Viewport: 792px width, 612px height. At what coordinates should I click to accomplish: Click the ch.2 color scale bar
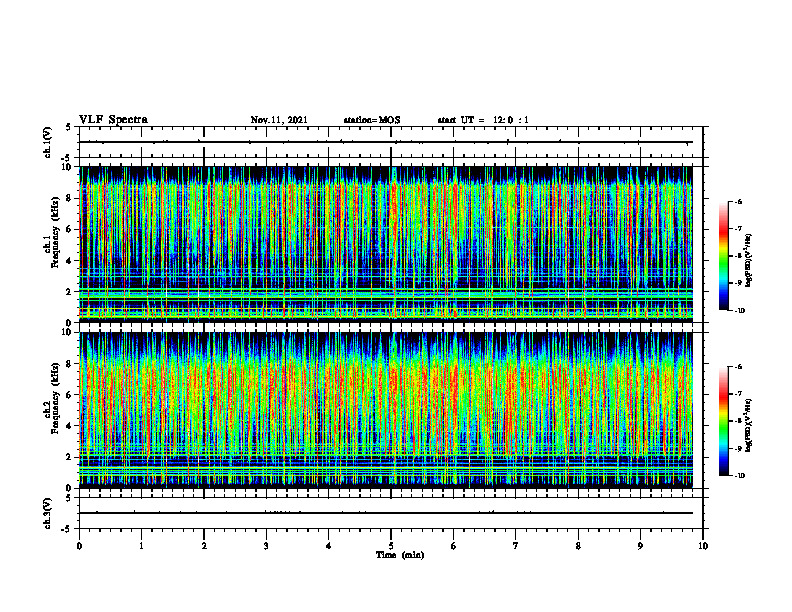[723, 421]
